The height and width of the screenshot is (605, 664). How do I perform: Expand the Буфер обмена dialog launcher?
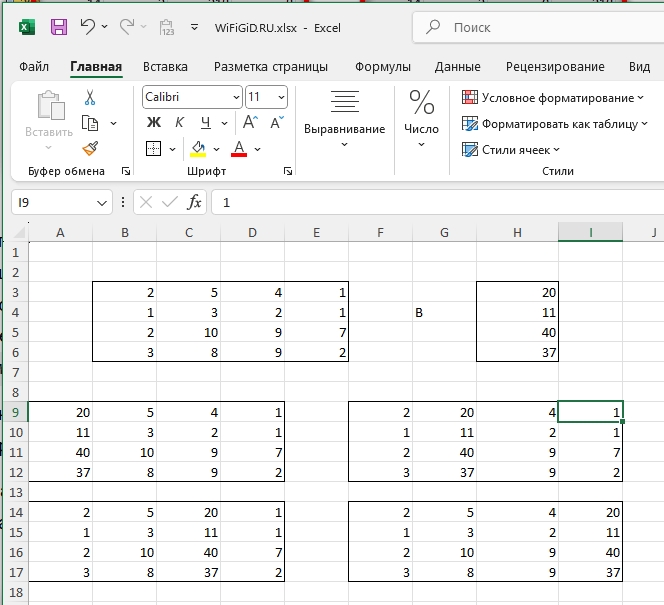pyautogui.click(x=126, y=171)
